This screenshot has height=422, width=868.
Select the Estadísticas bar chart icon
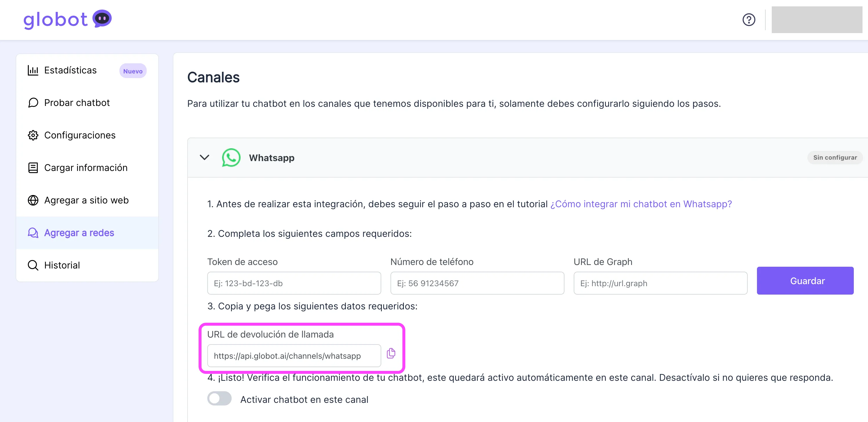coord(33,70)
